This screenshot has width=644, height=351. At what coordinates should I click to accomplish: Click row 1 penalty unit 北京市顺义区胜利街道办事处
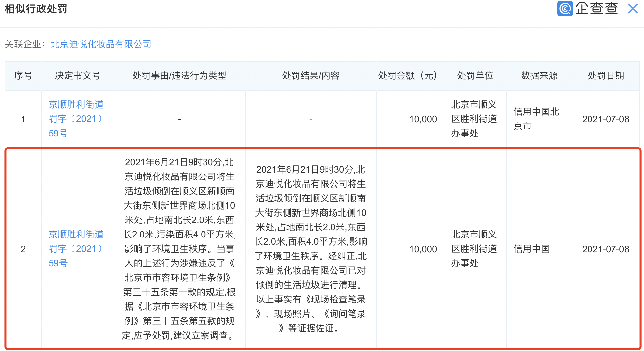(x=474, y=119)
